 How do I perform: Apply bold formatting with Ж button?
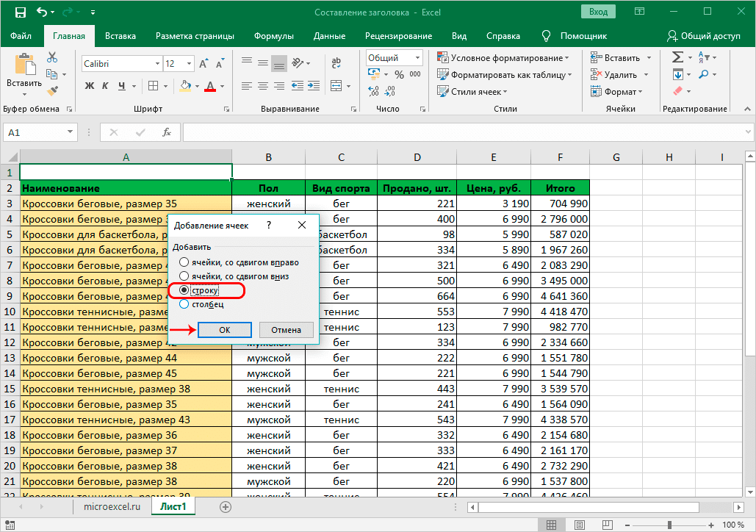[90, 86]
